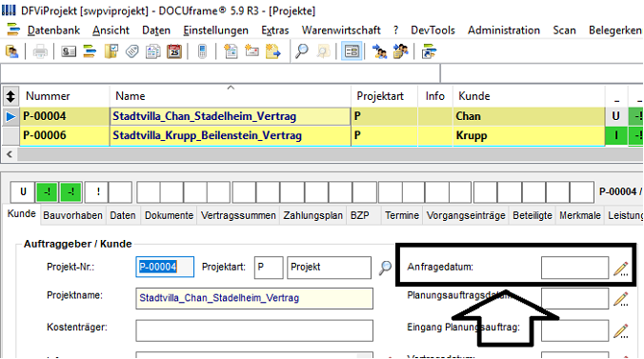
Task: Toggle the highlighted form view toolbar button
Action: [x=352, y=51]
